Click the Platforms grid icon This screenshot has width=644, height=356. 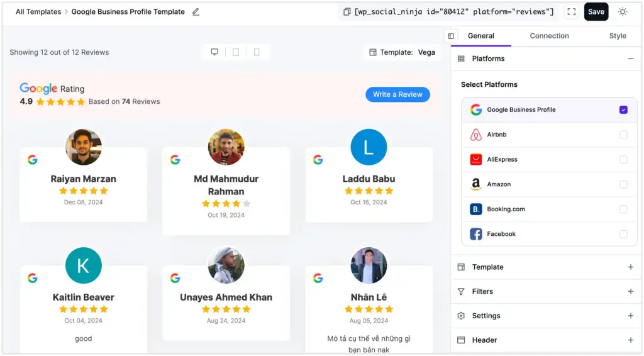tap(461, 58)
